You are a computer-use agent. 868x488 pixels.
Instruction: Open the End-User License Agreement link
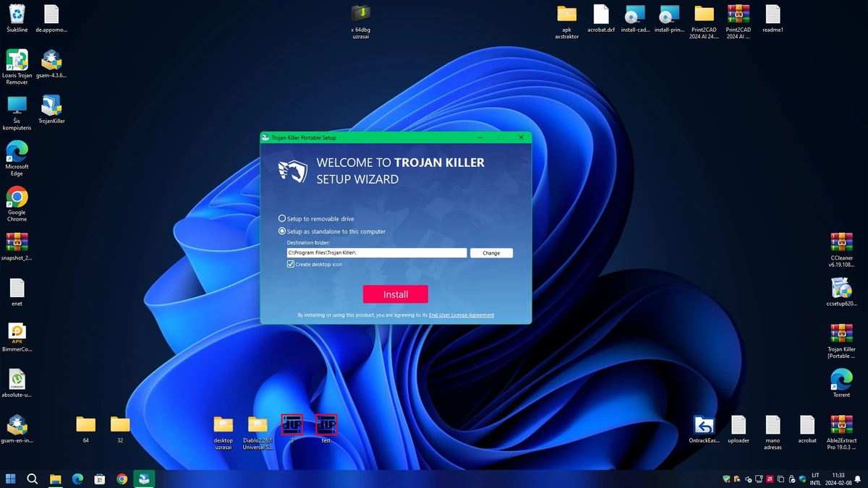(x=461, y=315)
